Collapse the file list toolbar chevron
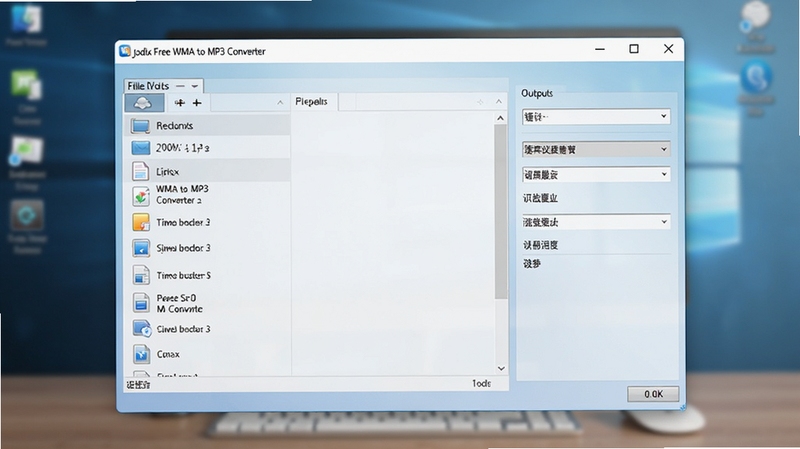The image size is (800, 449). (x=280, y=103)
